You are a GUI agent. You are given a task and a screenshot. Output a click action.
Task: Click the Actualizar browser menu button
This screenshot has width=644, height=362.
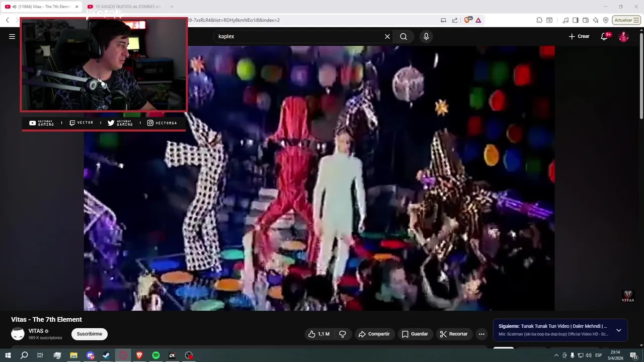tap(626, 20)
